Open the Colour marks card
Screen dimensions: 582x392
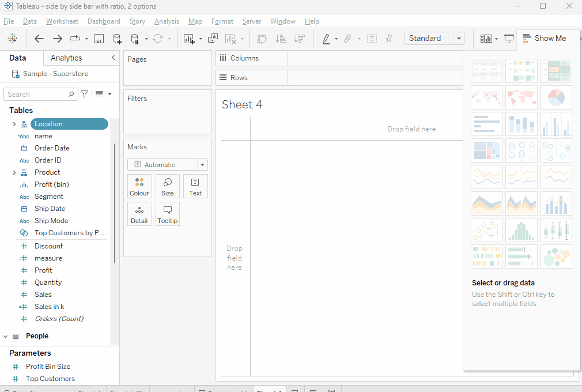pyautogui.click(x=139, y=186)
